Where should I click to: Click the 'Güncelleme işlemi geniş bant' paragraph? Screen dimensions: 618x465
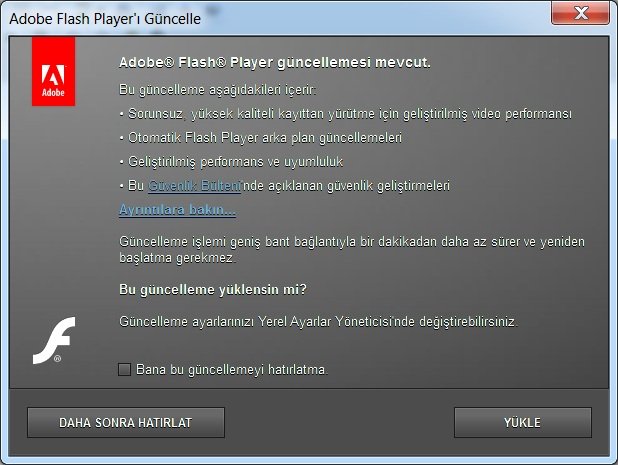[x=352, y=249]
